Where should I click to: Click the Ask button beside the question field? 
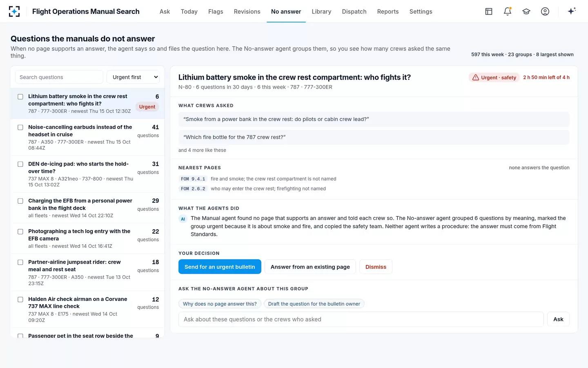558,319
